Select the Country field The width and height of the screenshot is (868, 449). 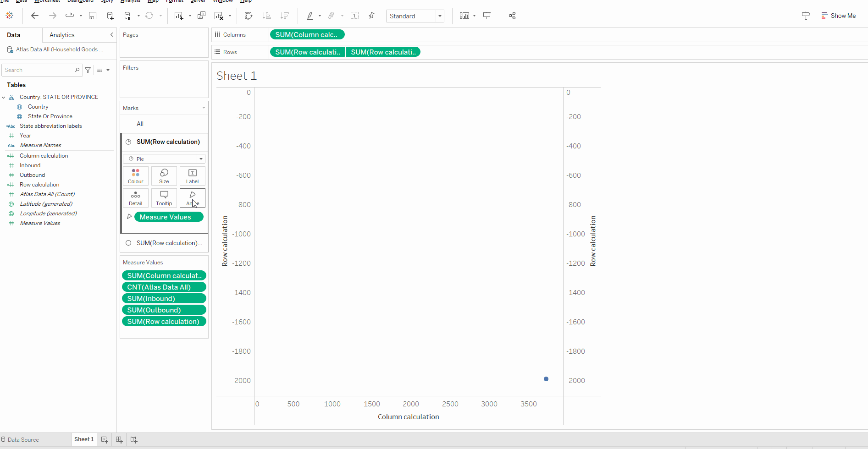pyautogui.click(x=38, y=107)
